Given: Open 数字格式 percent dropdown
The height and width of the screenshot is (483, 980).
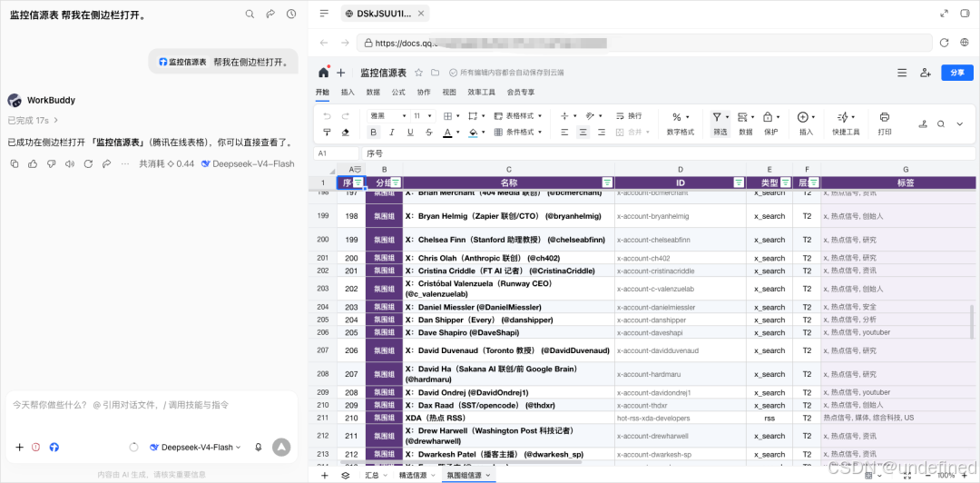Looking at the screenshot, I should click(681, 123).
